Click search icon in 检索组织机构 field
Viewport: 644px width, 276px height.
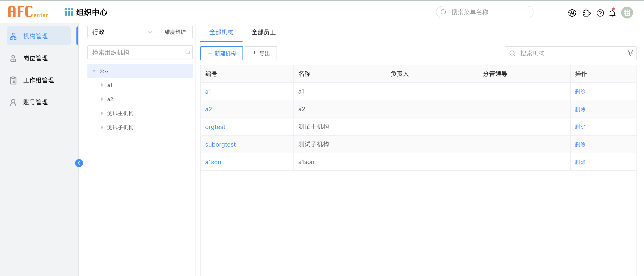coord(188,52)
